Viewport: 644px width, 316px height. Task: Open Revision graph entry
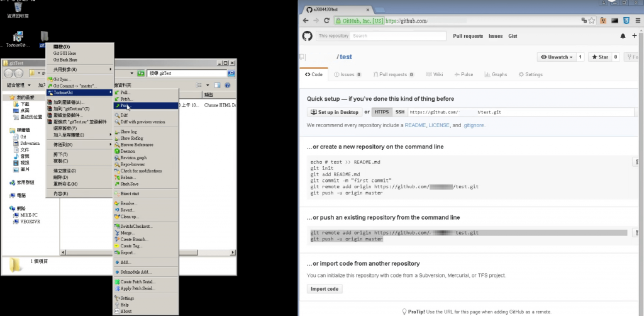[x=146, y=158]
